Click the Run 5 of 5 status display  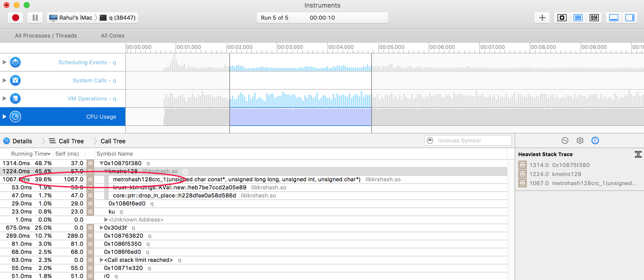[x=322, y=18]
